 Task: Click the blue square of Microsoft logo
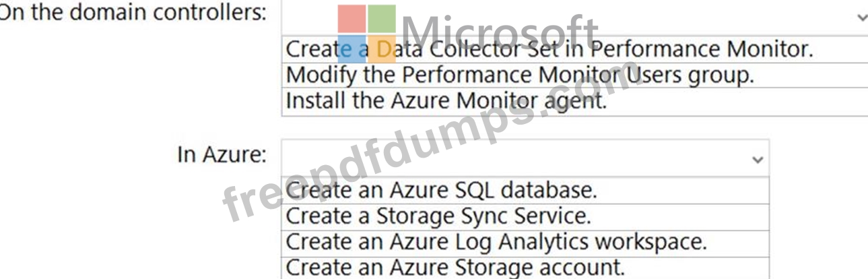pyautogui.click(x=352, y=49)
